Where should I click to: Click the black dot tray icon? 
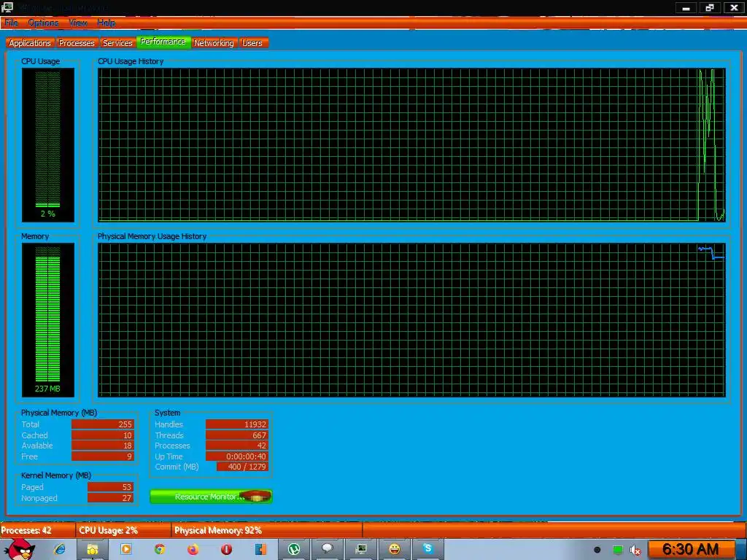tap(597, 550)
